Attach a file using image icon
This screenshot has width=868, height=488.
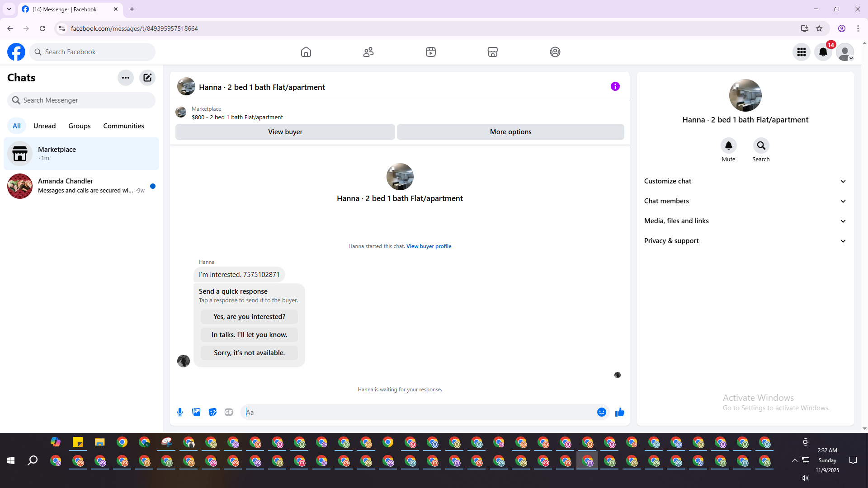(x=196, y=412)
